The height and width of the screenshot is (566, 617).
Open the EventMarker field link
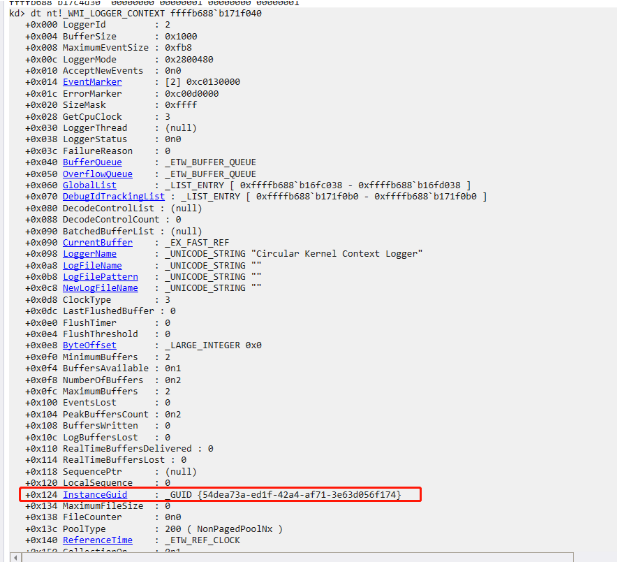click(x=92, y=82)
